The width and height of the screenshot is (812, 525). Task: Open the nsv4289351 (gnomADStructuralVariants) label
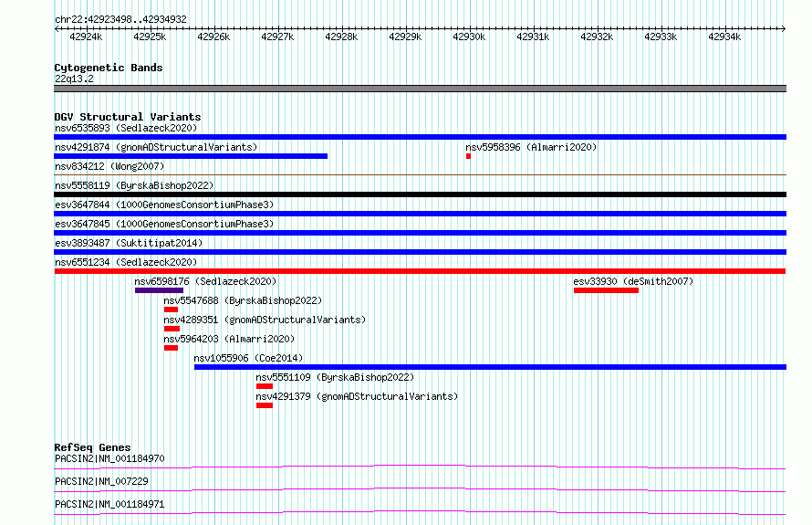[265, 320]
